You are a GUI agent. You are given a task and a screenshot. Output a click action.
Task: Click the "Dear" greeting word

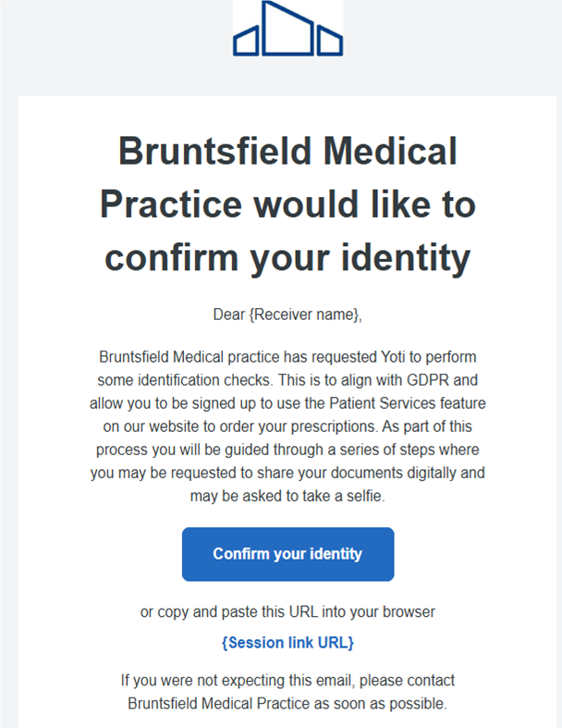click(x=229, y=315)
